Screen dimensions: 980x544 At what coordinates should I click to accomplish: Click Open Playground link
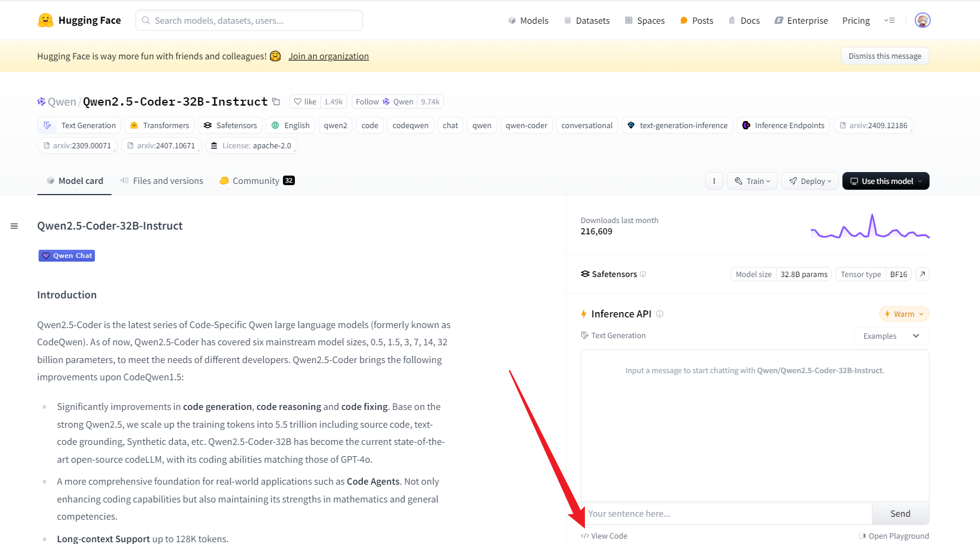(894, 536)
